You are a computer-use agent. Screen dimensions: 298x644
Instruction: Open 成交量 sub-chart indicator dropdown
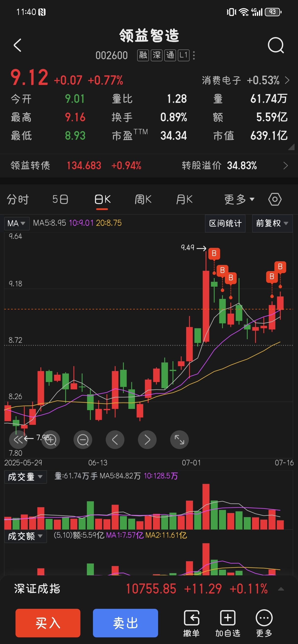click(26, 477)
